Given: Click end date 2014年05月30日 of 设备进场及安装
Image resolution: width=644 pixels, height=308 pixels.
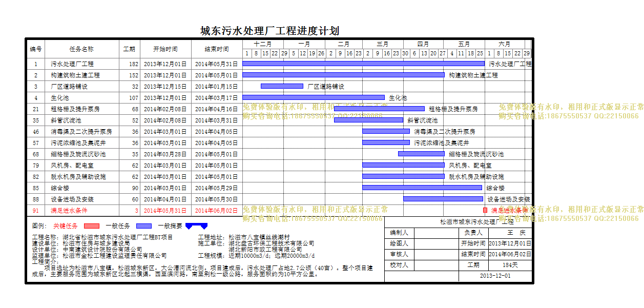Looking at the screenshot, I should click(217, 199).
